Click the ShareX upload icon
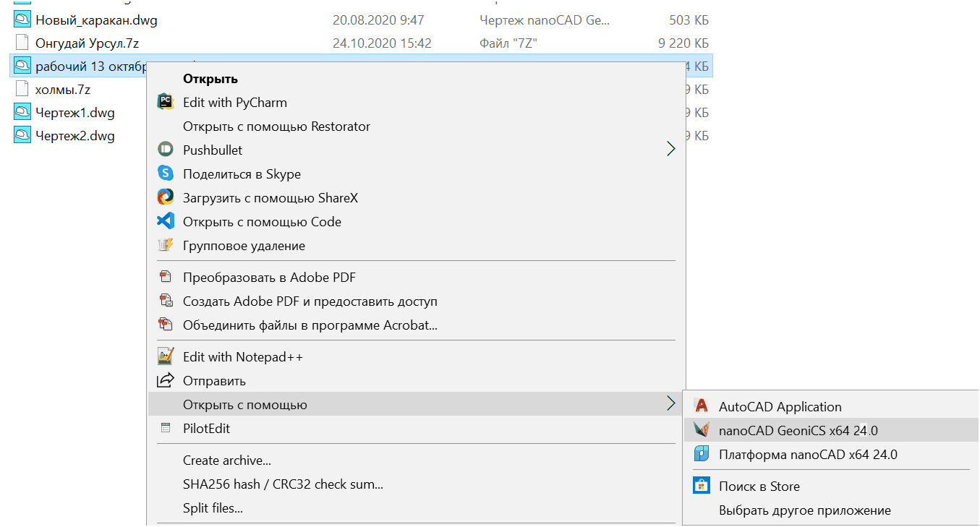 tap(166, 198)
